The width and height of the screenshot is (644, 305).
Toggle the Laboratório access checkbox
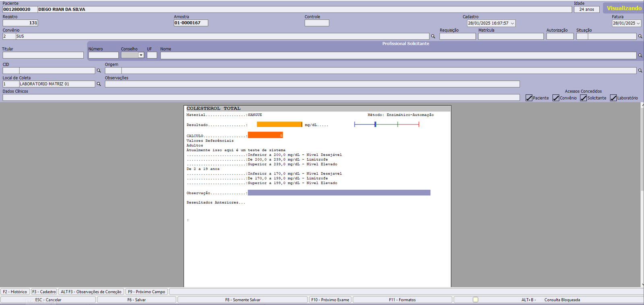click(613, 98)
